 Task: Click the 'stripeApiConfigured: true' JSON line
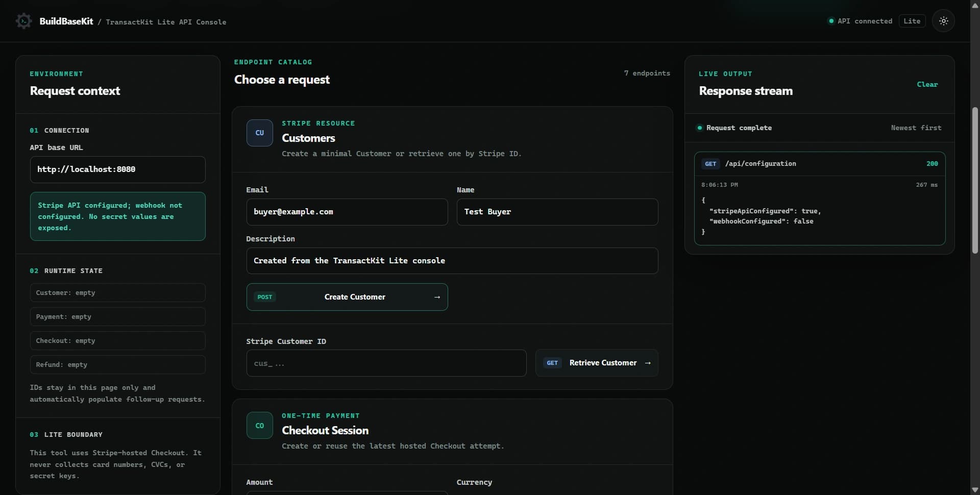point(765,211)
